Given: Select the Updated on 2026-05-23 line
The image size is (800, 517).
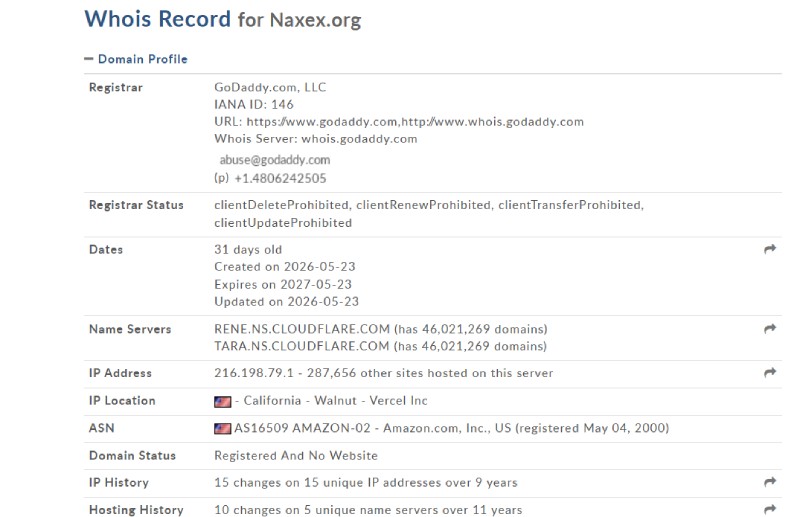Looking at the screenshot, I should point(286,302).
